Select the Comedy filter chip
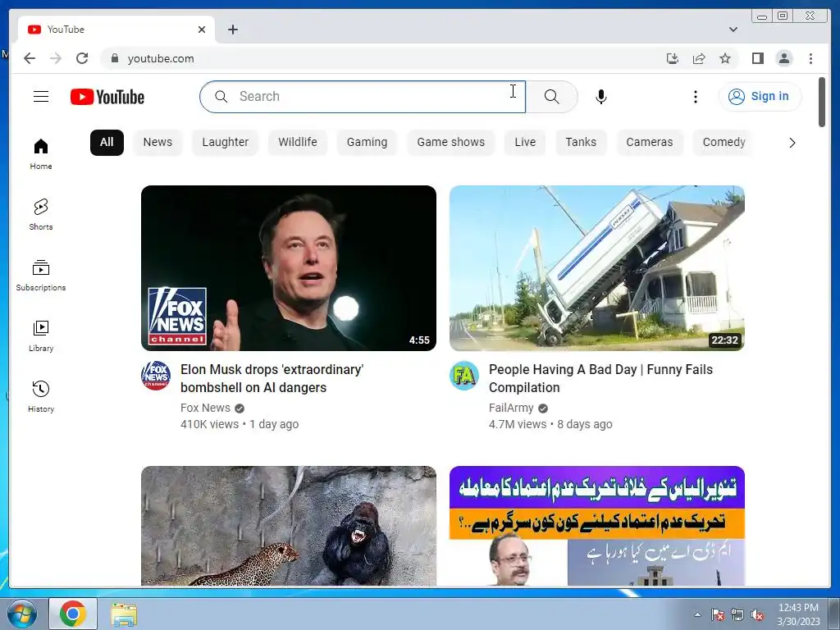840x630 pixels. tap(724, 143)
